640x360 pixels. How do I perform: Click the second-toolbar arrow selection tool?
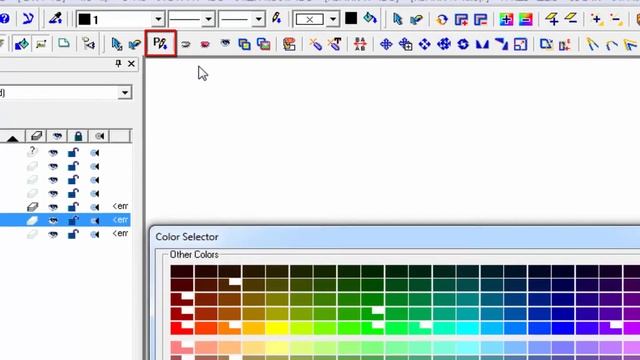[x=116, y=44]
